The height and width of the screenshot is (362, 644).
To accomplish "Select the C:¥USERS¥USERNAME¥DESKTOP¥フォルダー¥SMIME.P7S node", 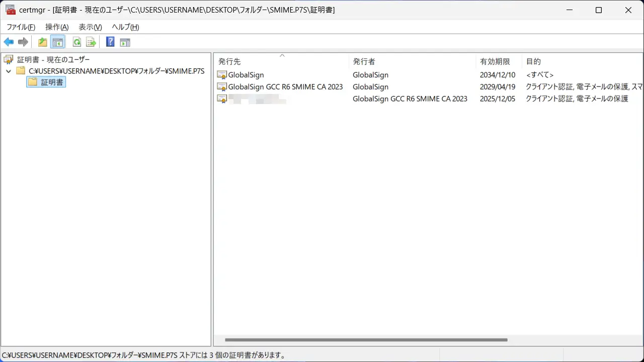I will pos(116,71).
